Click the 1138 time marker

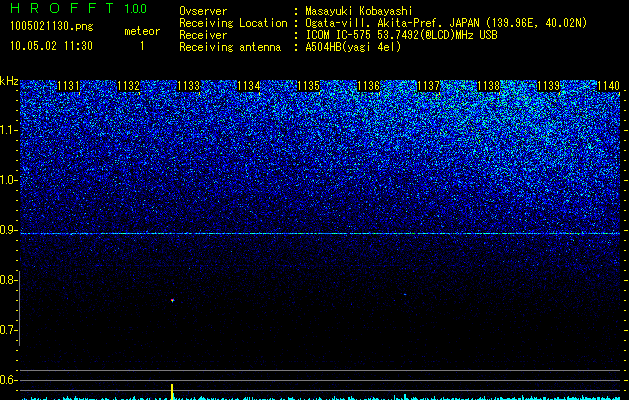[x=489, y=86]
